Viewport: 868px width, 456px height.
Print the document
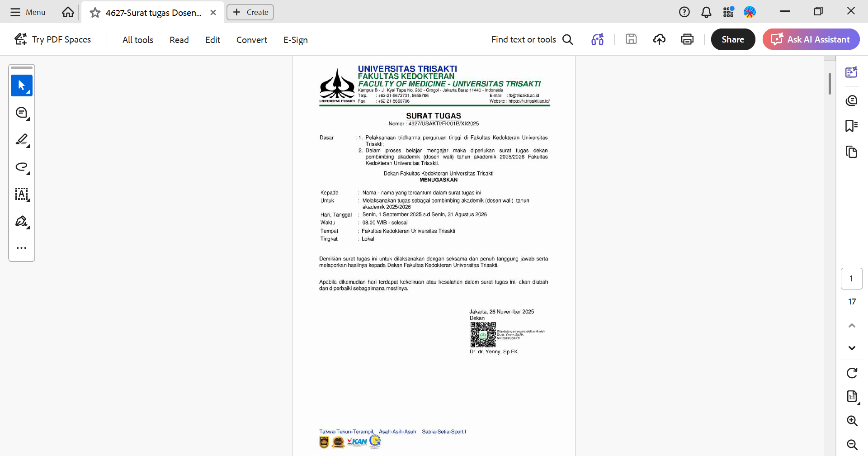click(687, 39)
